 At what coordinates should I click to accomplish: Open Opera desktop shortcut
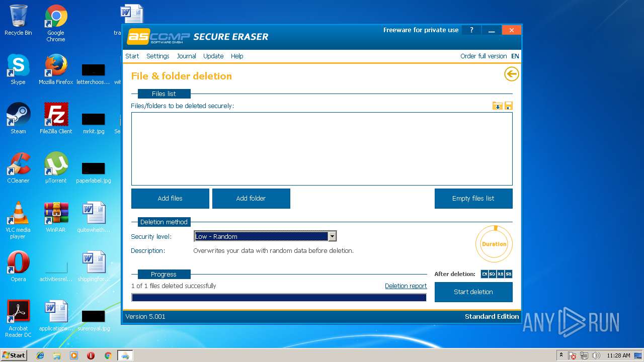coord(18,266)
